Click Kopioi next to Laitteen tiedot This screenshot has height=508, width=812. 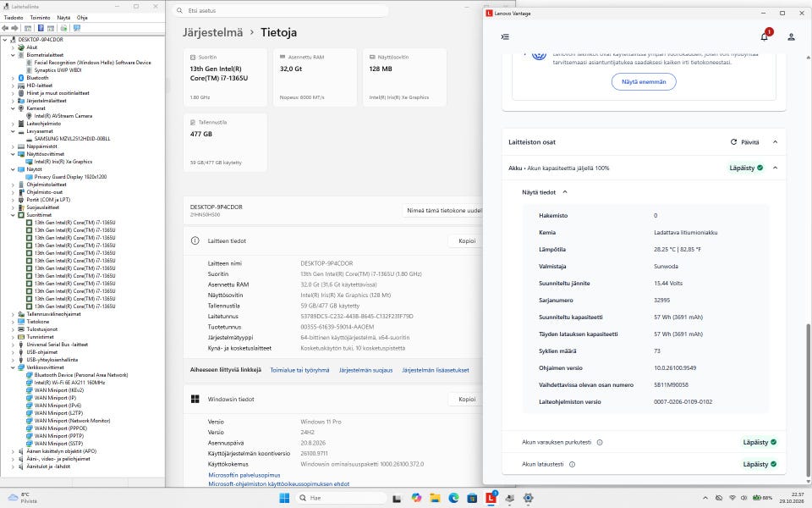(467, 241)
